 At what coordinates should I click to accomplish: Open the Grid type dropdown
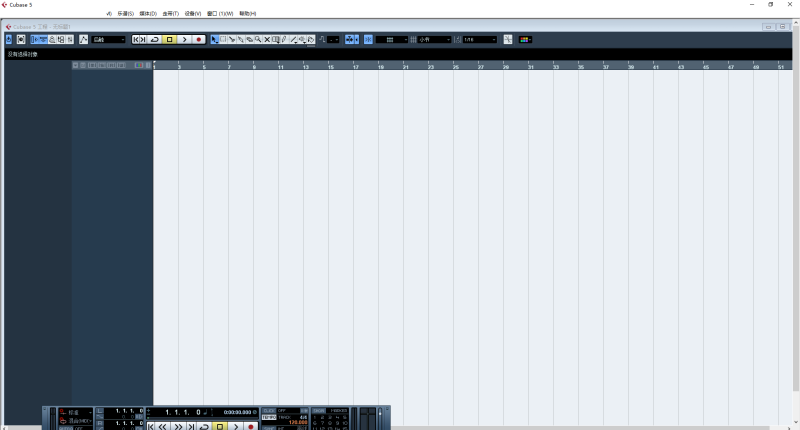point(435,39)
